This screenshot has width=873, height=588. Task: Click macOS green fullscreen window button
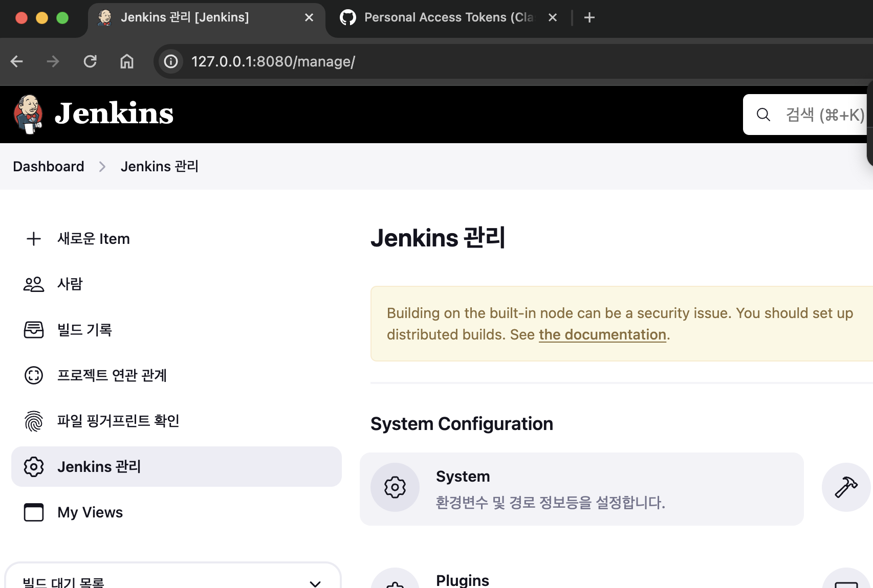(x=62, y=18)
